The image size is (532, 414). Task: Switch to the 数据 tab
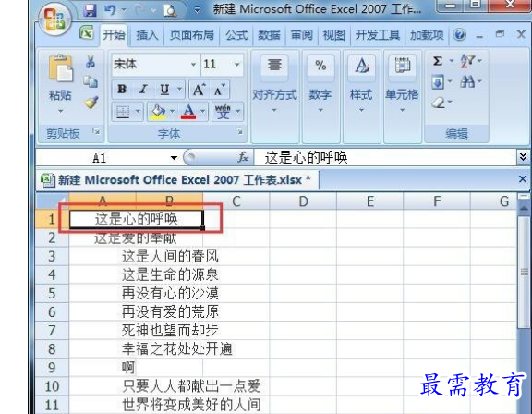[269, 35]
